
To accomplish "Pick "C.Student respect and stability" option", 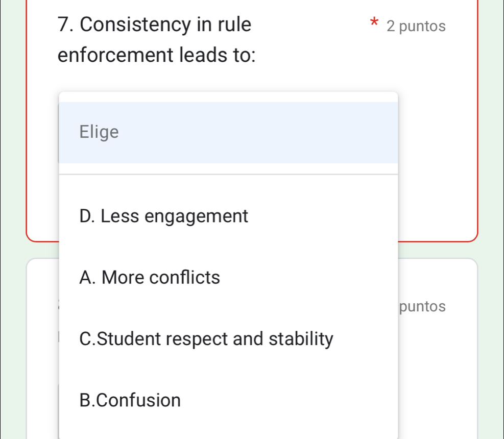I will pos(206,338).
